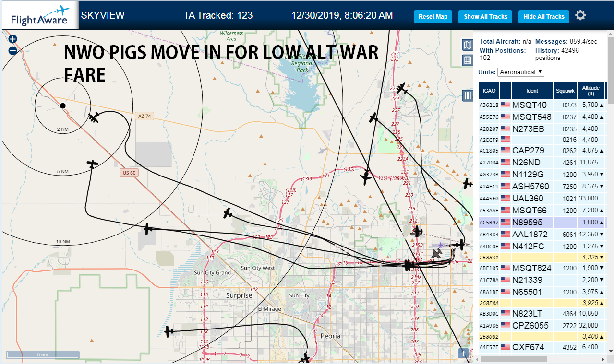
Task: Select the yellow row 268F0A
Action: (x=542, y=303)
